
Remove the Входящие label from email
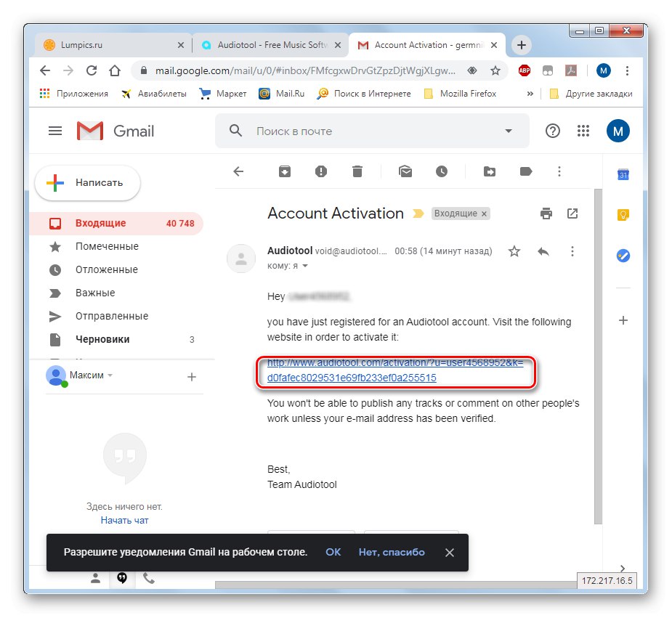tap(484, 214)
